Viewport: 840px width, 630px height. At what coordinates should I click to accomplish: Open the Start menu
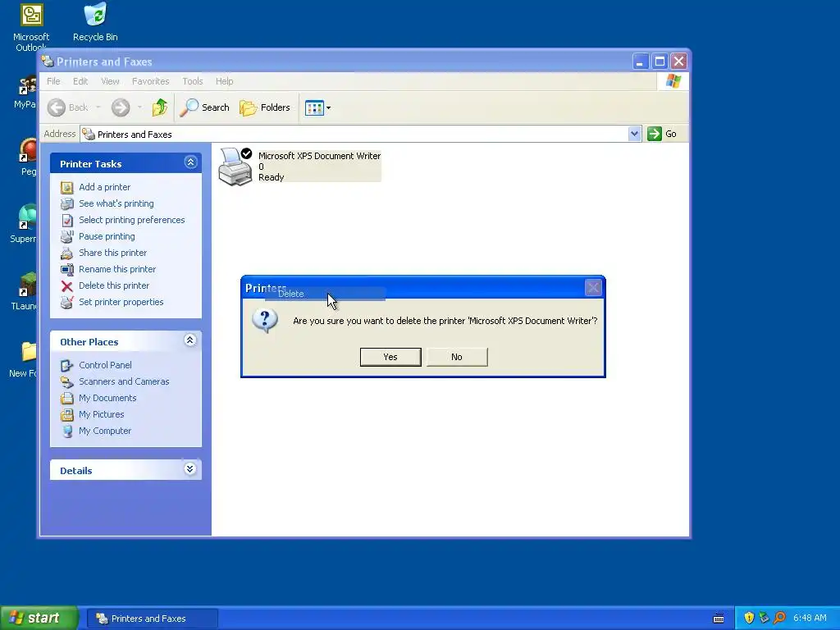click(39, 618)
